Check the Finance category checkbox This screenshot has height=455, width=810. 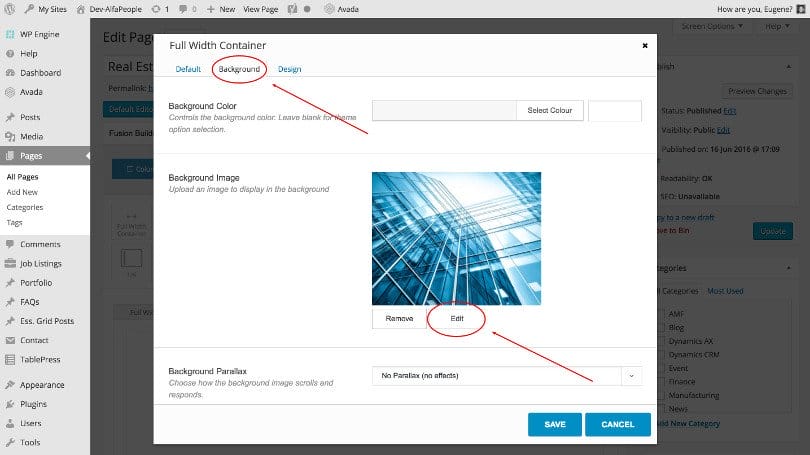coord(661,381)
